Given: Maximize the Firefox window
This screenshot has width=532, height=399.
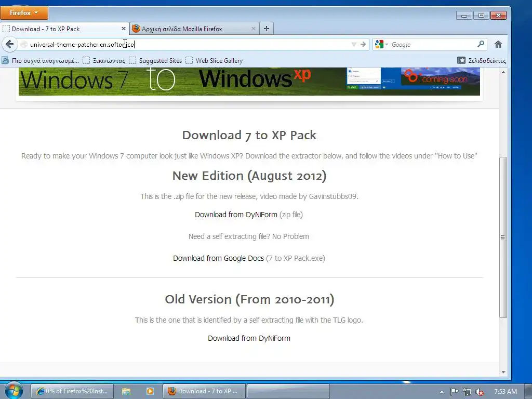Looking at the screenshot, I should [x=481, y=16].
